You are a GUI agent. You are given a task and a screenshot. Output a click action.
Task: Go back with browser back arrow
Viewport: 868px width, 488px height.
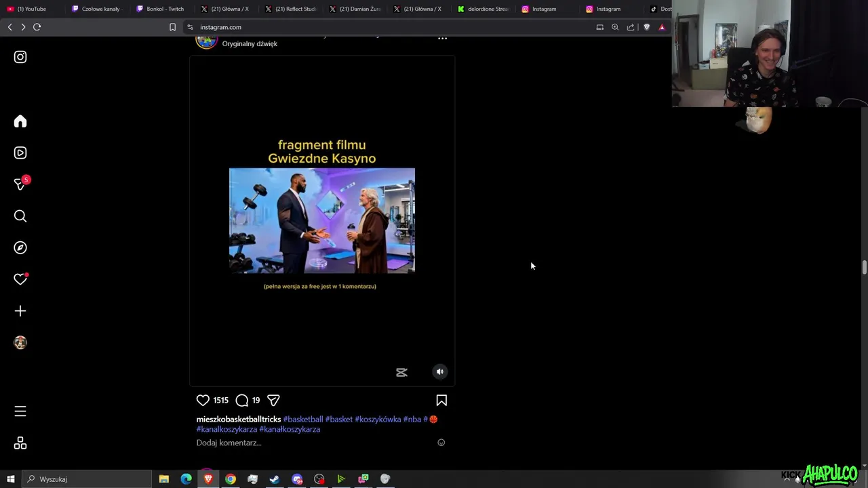(x=9, y=27)
